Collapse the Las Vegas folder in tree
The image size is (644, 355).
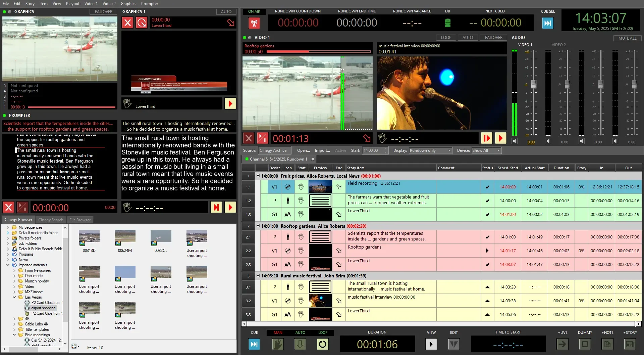(14, 297)
